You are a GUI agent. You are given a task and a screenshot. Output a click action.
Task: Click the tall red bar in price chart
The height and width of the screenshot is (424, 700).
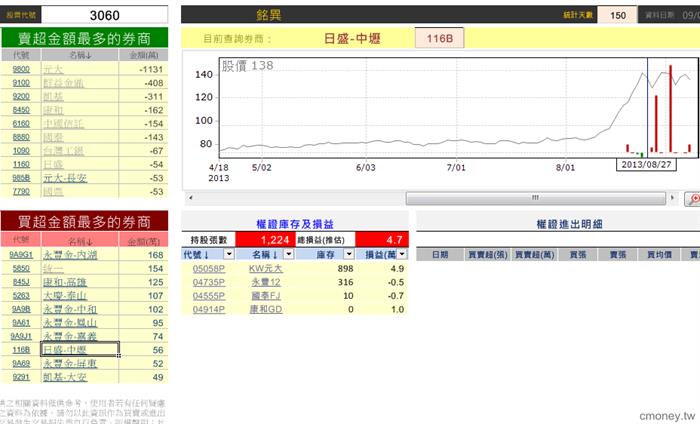click(671, 108)
